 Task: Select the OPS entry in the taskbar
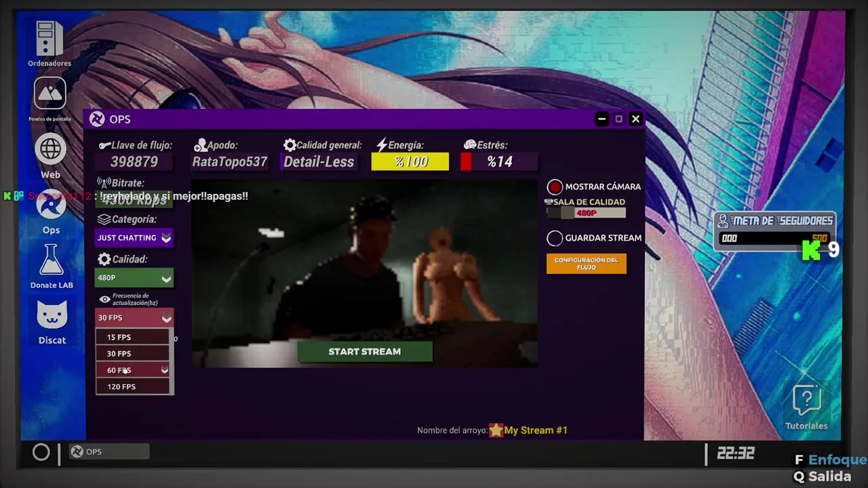click(x=109, y=451)
